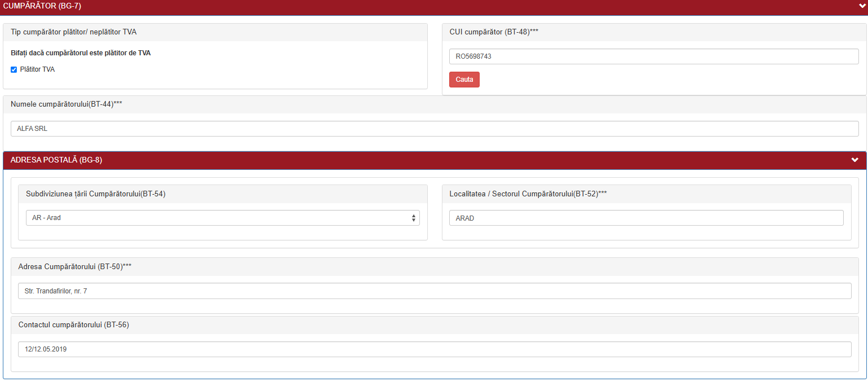Click the Tip cumpărător plătitor/neplătitor TVA heading
The height and width of the screenshot is (382, 868).
click(x=73, y=32)
